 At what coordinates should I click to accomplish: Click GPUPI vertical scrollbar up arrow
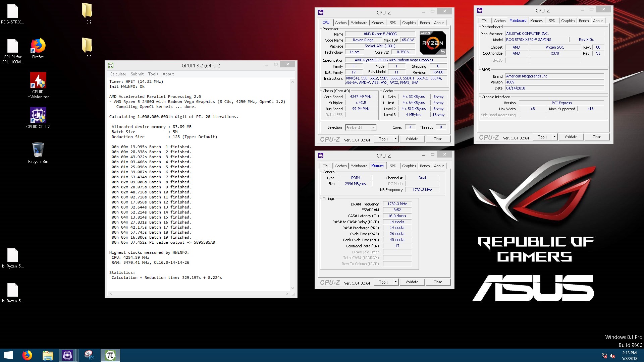[292, 81]
